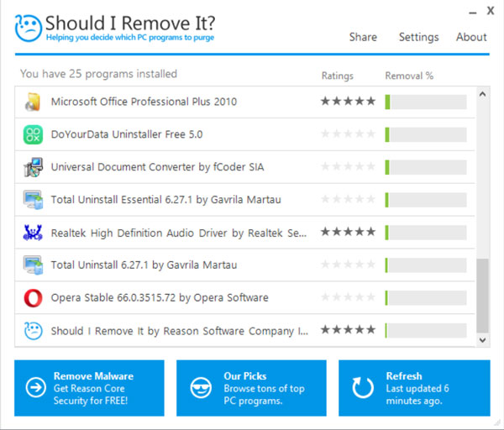Click the removal percent bar for Opera Stable
This screenshot has width=504, height=430.
(426, 298)
